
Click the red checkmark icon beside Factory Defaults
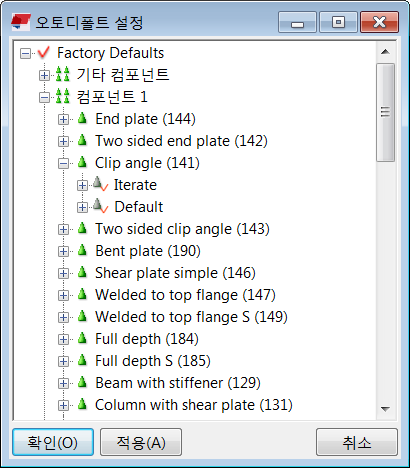[x=44, y=52]
